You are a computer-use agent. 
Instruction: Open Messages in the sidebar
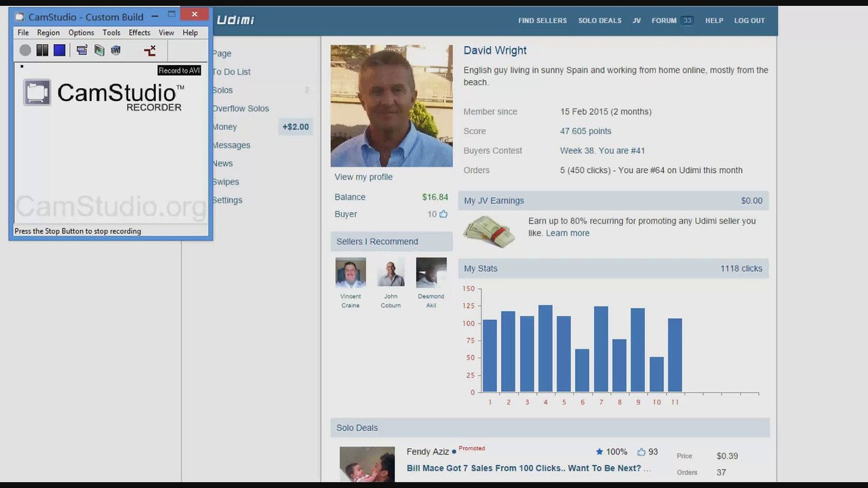tap(231, 145)
